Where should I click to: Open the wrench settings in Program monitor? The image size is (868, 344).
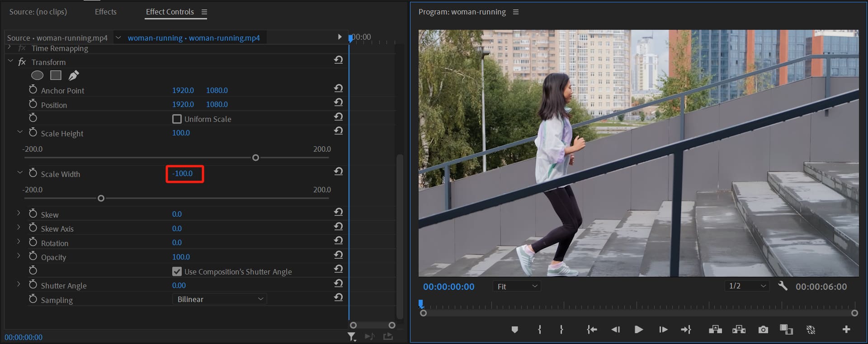(x=783, y=286)
